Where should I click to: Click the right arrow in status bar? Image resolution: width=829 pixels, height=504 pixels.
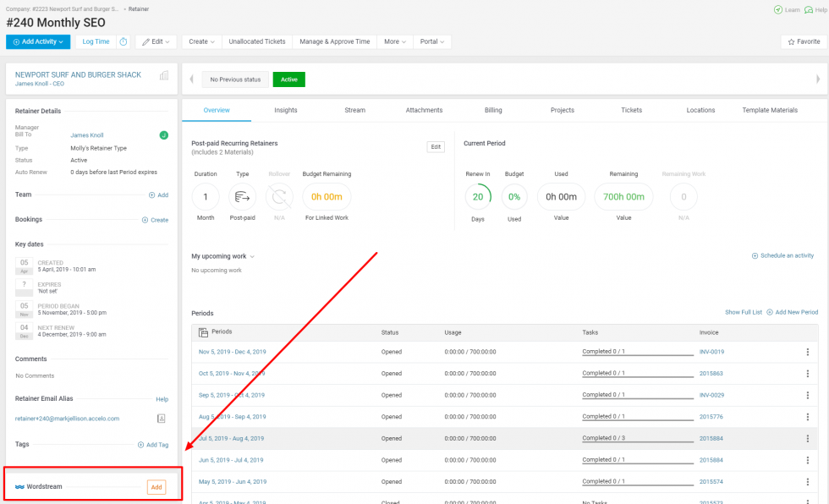tap(817, 79)
